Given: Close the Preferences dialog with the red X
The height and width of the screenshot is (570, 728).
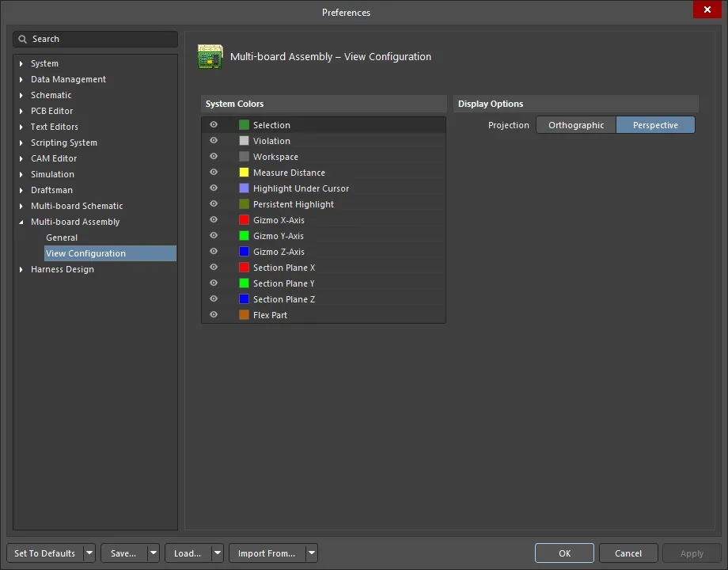Looking at the screenshot, I should pos(707,9).
